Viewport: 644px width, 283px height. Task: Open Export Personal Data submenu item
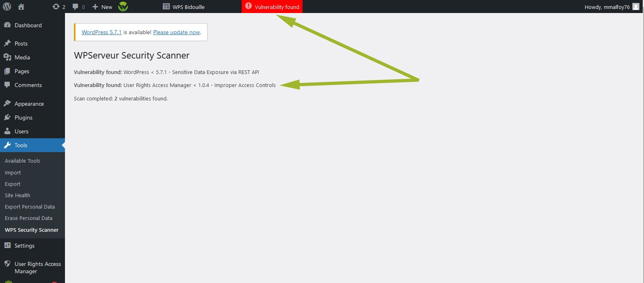point(30,207)
